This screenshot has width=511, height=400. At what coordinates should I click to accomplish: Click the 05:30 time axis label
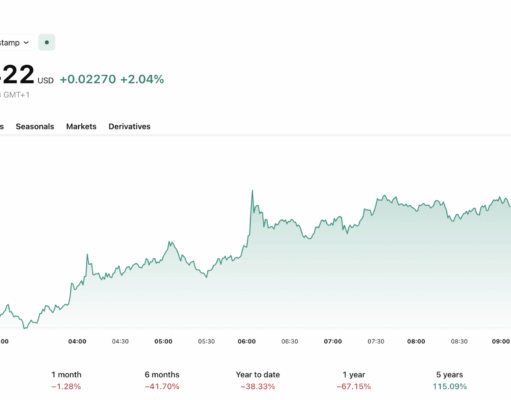[x=206, y=341]
